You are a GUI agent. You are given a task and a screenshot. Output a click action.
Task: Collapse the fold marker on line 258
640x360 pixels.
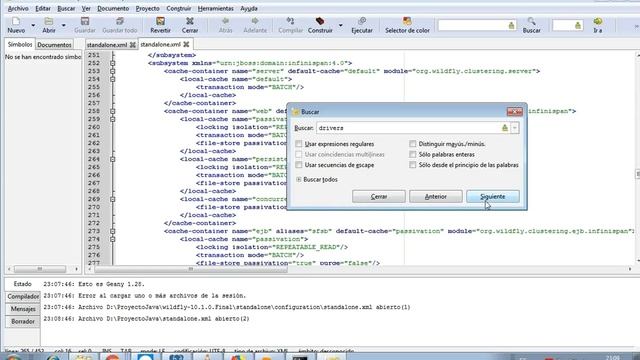click(112, 111)
